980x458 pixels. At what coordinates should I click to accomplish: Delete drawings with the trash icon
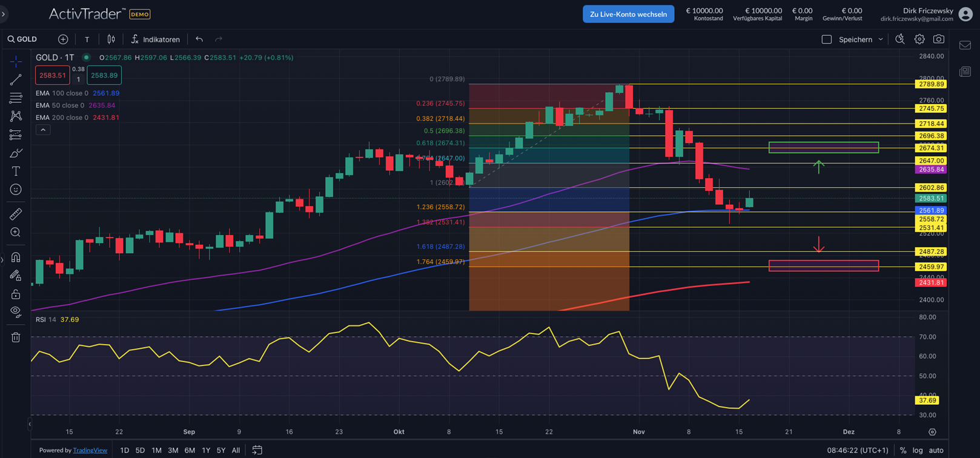(x=16, y=337)
